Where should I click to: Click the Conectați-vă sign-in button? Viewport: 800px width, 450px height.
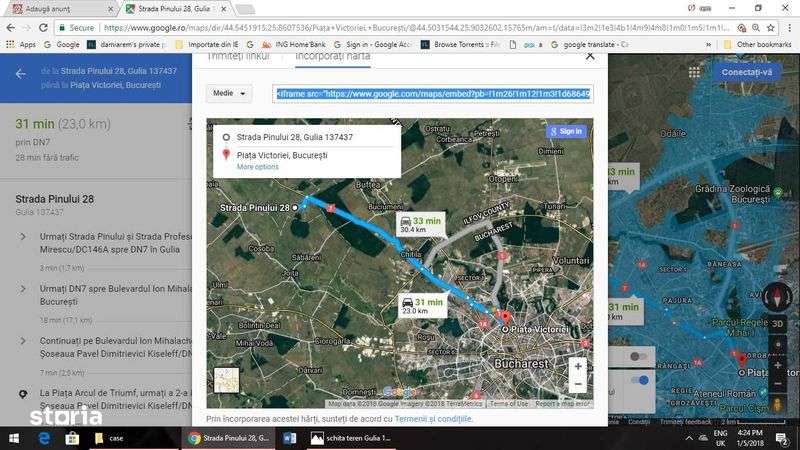[746, 72]
